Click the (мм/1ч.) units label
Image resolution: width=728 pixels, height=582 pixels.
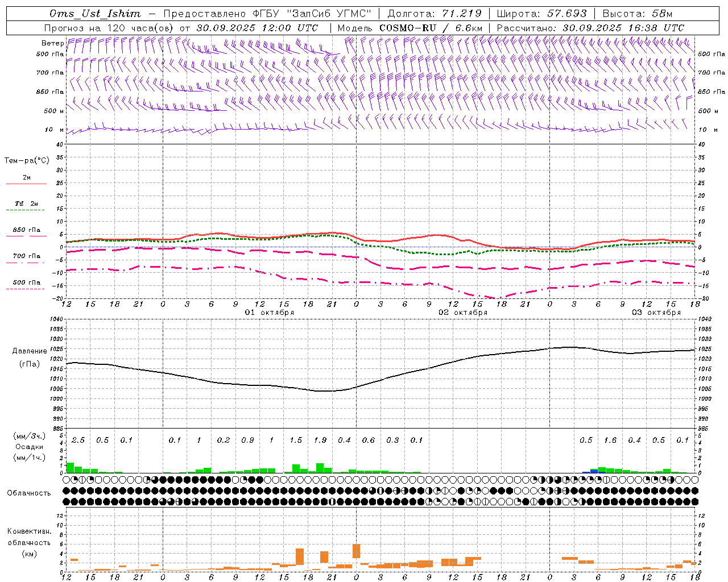point(29,458)
